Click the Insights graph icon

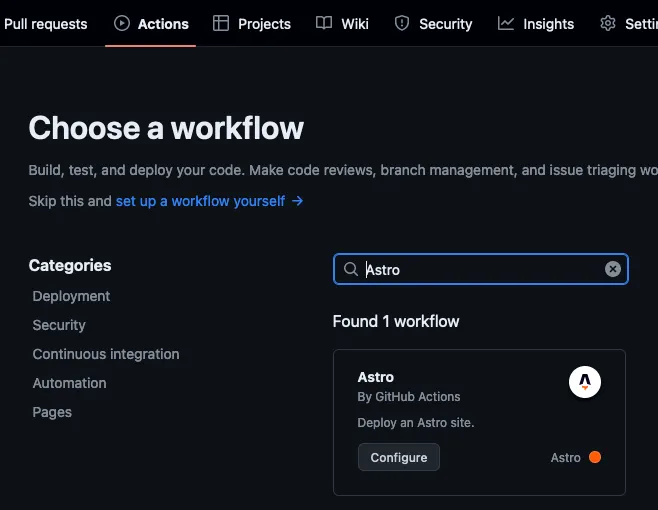507,23
